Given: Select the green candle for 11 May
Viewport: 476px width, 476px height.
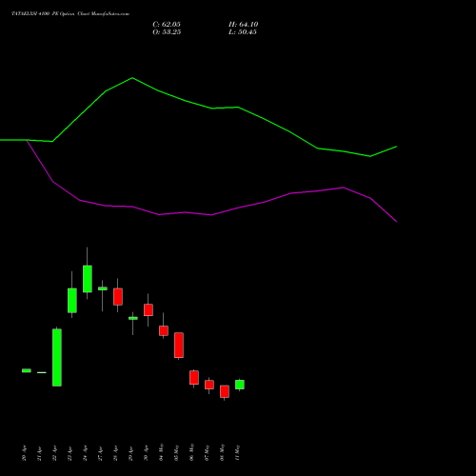Looking at the screenshot, I should pos(240,385).
